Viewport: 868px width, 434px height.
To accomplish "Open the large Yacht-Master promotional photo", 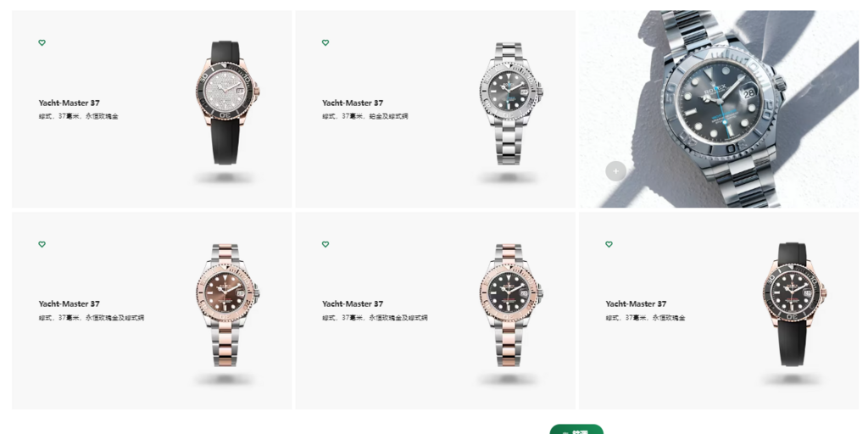I will click(719, 109).
